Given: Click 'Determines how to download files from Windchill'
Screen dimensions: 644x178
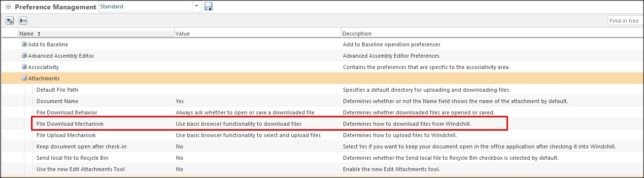Looking at the screenshot, I should pyautogui.click(x=407, y=124).
